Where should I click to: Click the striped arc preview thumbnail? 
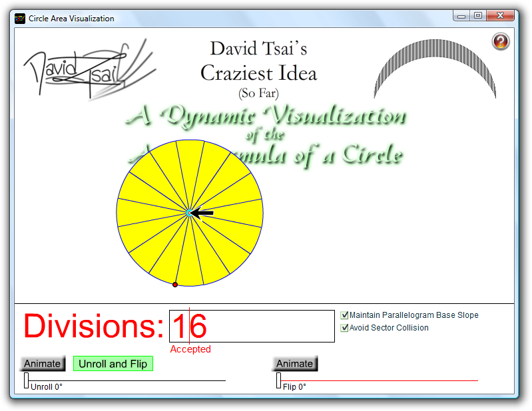[x=435, y=68]
